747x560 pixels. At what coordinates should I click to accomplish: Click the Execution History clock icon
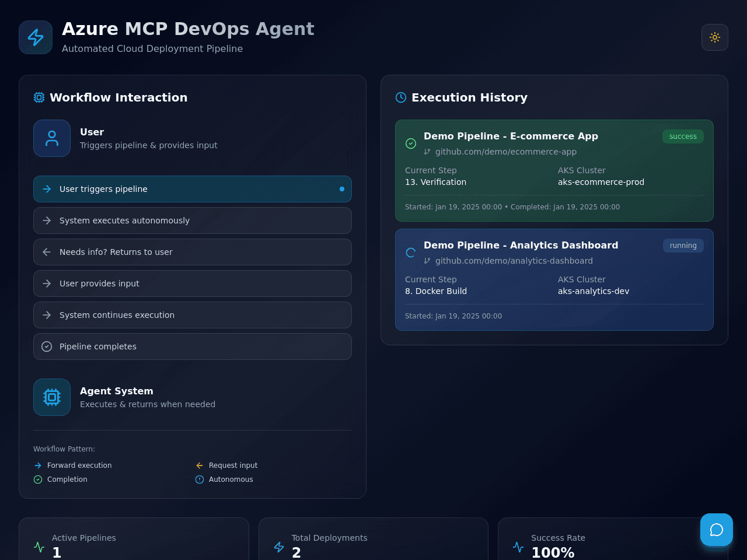tap(401, 97)
